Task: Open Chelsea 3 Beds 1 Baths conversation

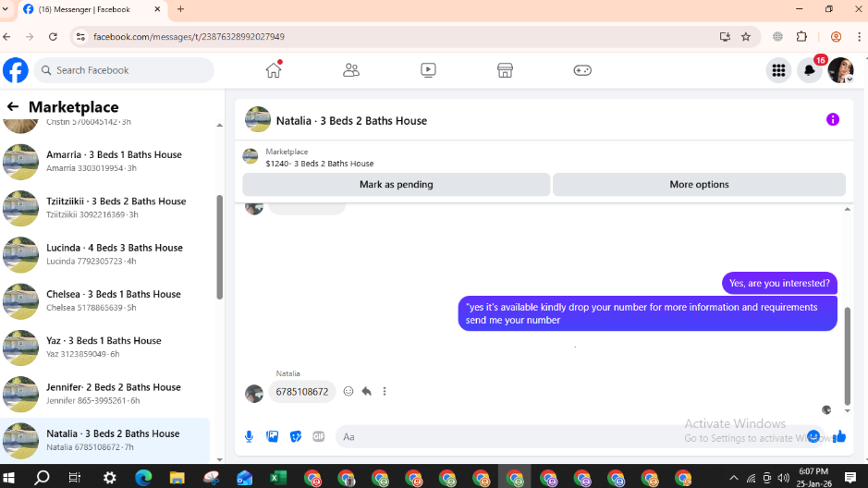Action: [x=105, y=301]
